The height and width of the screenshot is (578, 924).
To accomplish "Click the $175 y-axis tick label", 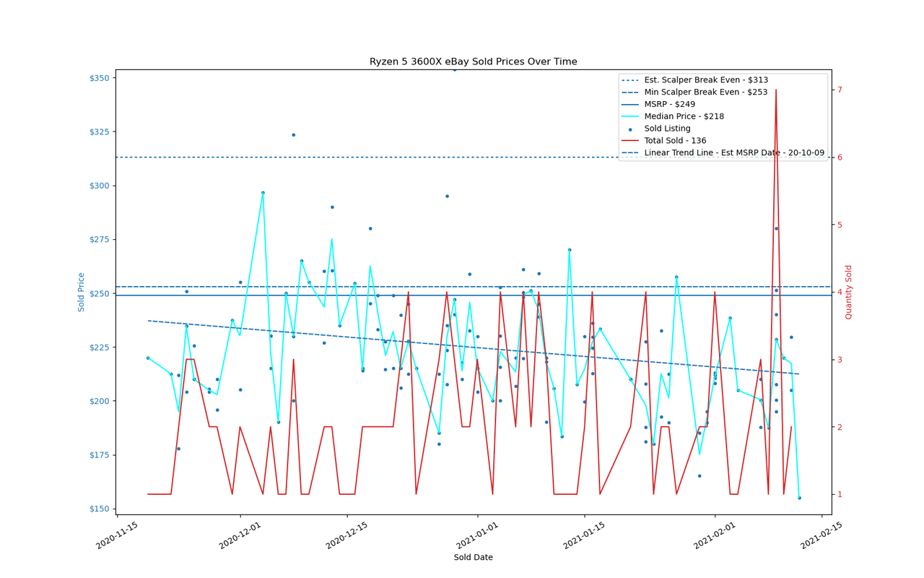I will (98, 454).
